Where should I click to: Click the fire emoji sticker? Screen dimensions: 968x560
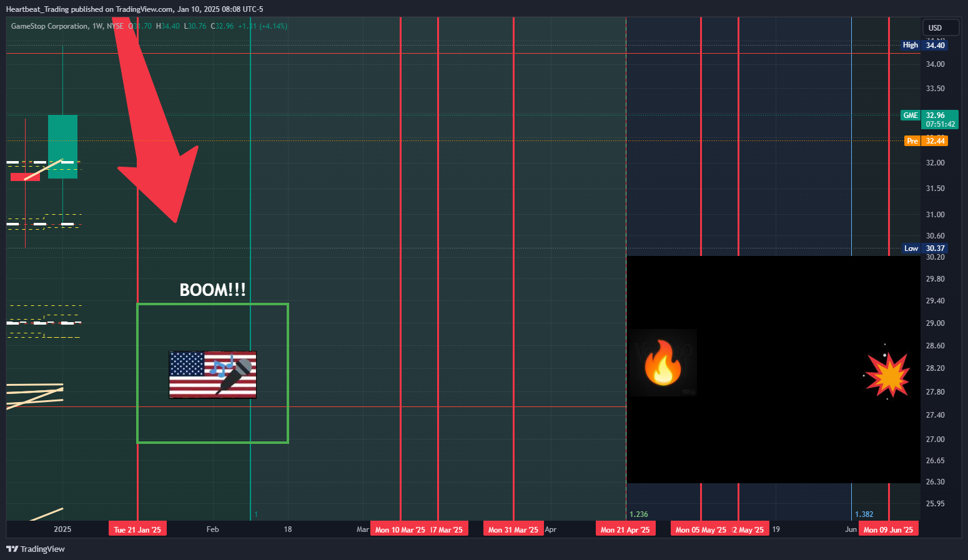pyautogui.click(x=662, y=363)
